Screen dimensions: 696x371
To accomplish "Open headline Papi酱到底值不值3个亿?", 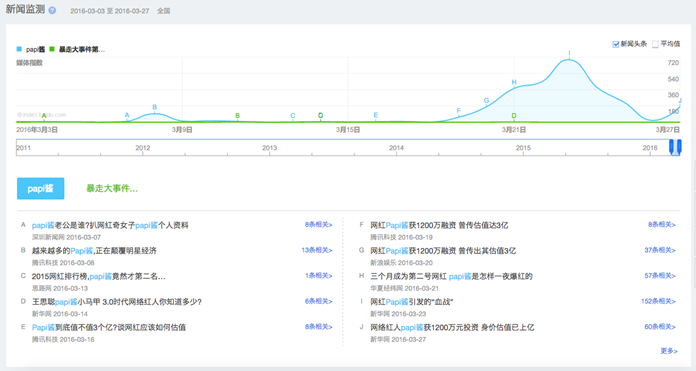I will coord(109,328).
